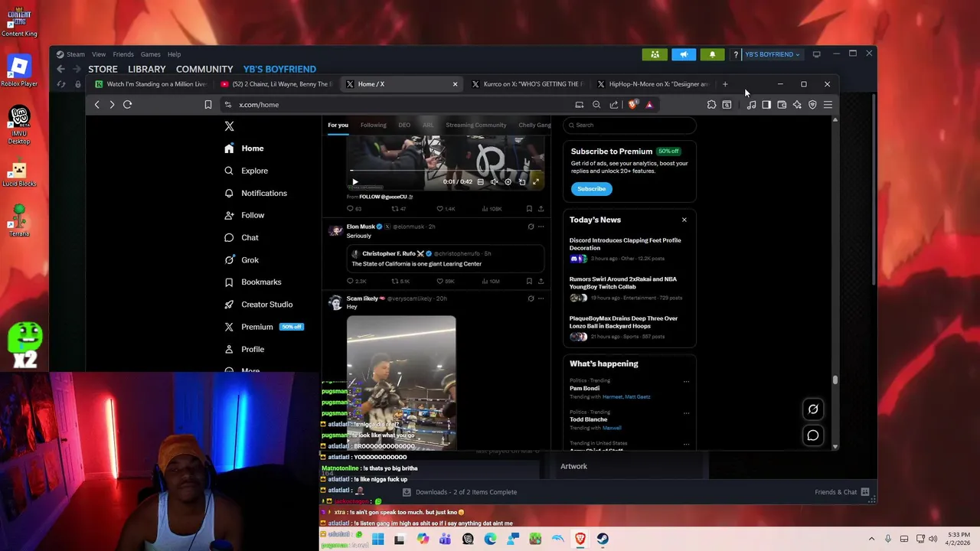The width and height of the screenshot is (980, 551).
Task: Open Brave Rewards triangle icon
Action: (x=649, y=105)
